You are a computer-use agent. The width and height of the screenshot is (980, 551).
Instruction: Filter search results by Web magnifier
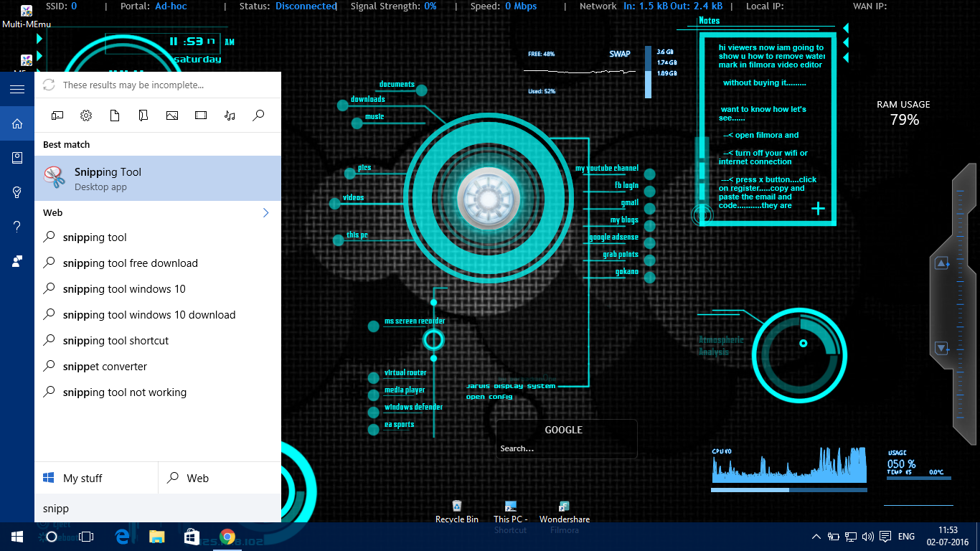pos(258,116)
